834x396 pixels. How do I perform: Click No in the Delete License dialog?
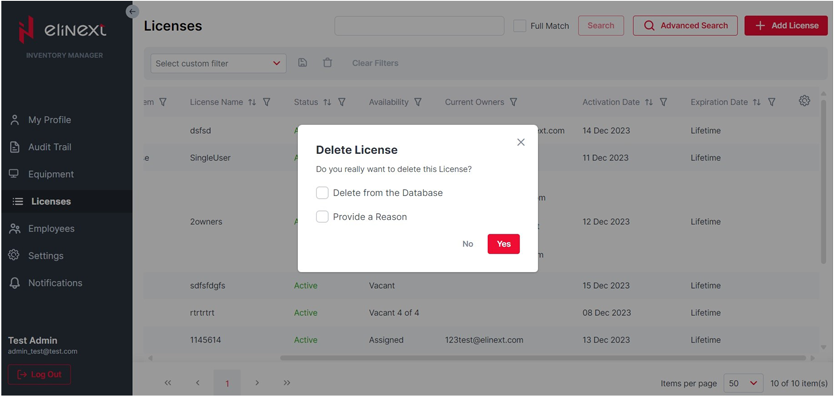468,244
